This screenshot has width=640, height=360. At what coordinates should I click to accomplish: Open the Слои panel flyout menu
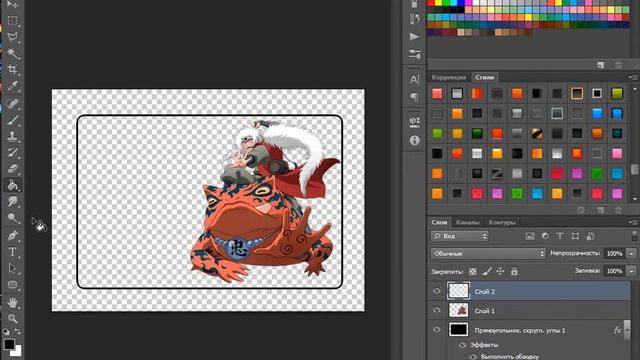[633, 222]
